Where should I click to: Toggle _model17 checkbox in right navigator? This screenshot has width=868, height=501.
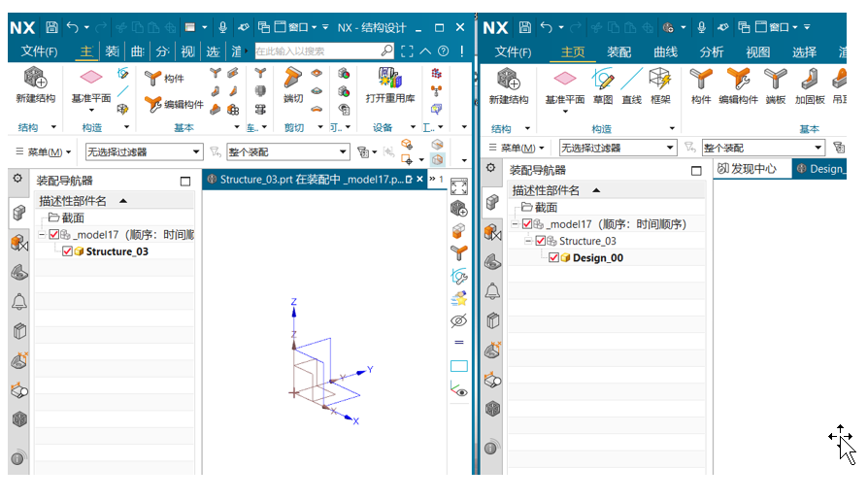click(x=527, y=224)
